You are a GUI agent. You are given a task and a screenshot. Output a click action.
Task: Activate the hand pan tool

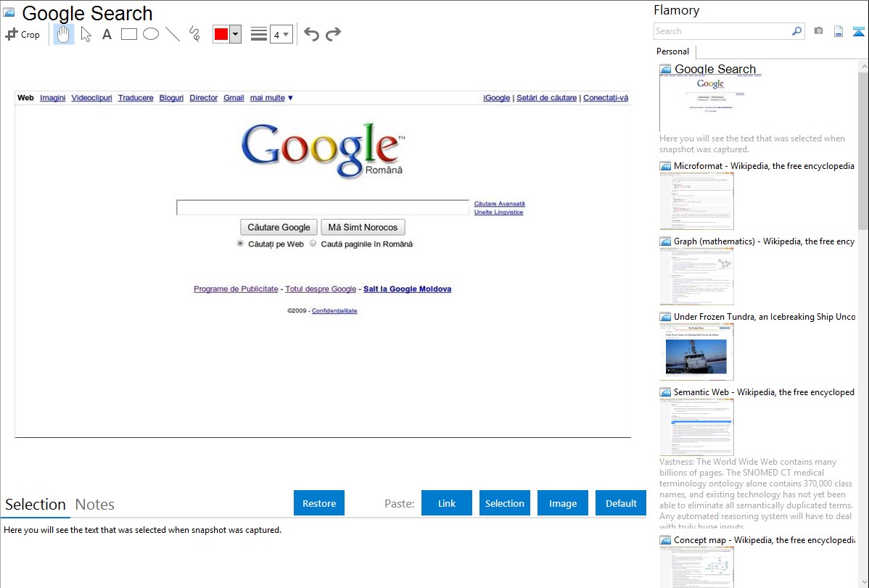[x=63, y=34]
